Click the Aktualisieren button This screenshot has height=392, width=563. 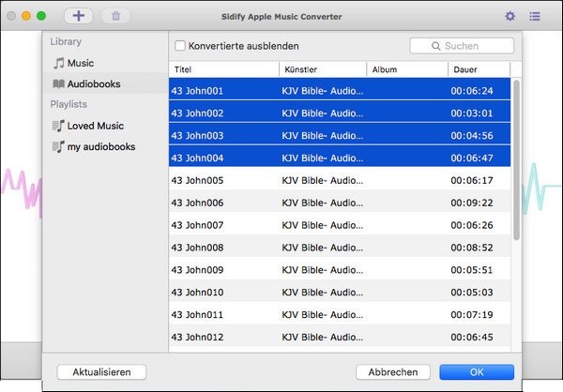(101, 372)
